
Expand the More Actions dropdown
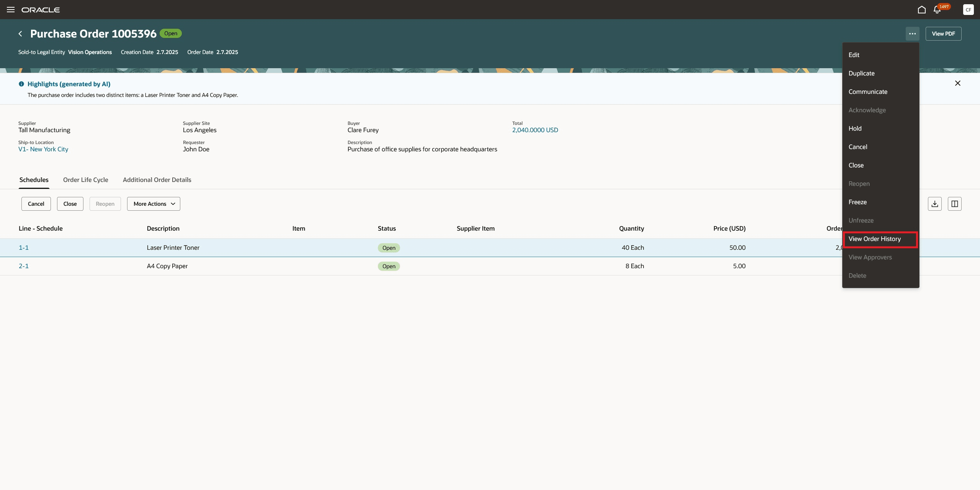point(153,203)
